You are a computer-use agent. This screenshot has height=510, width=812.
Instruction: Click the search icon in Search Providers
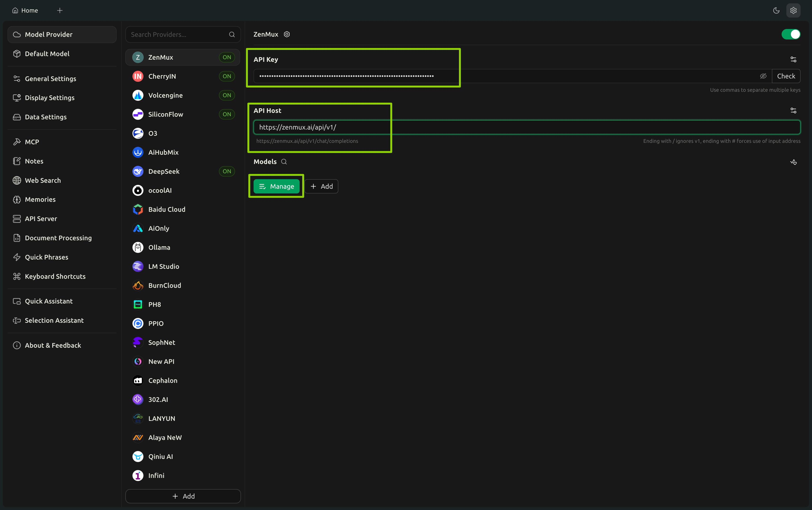(x=232, y=34)
